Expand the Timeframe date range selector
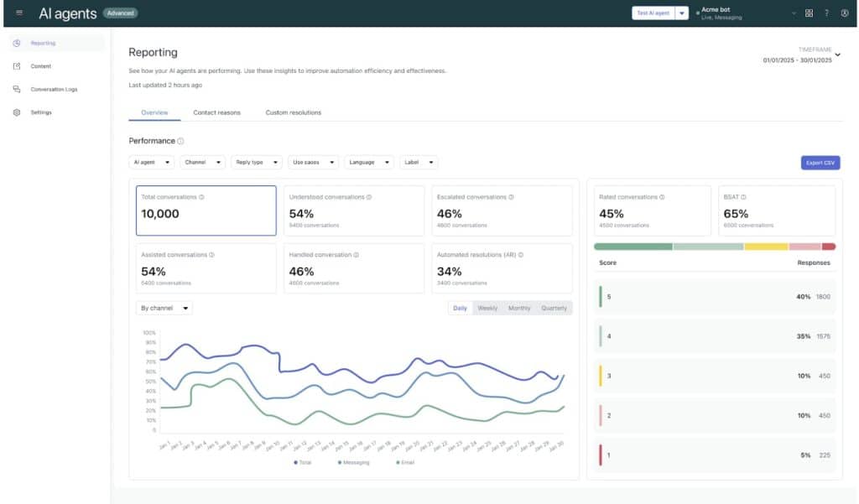Image resolution: width=859 pixels, height=504 pixels. (837, 55)
